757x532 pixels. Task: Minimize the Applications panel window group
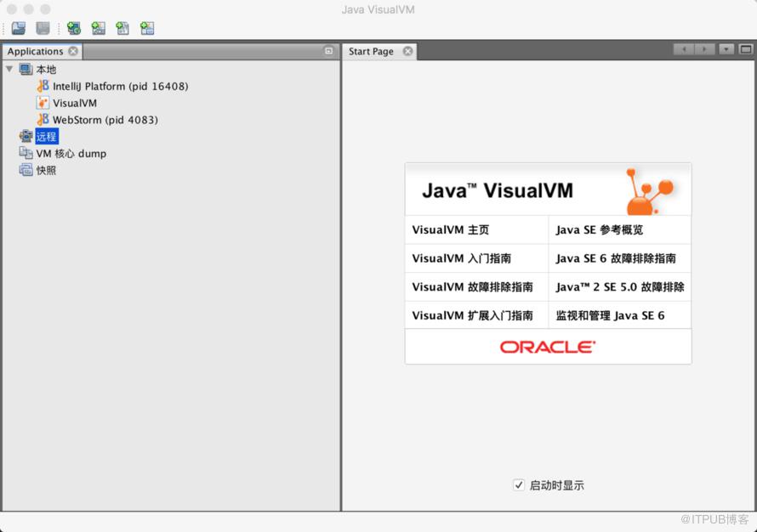click(329, 51)
